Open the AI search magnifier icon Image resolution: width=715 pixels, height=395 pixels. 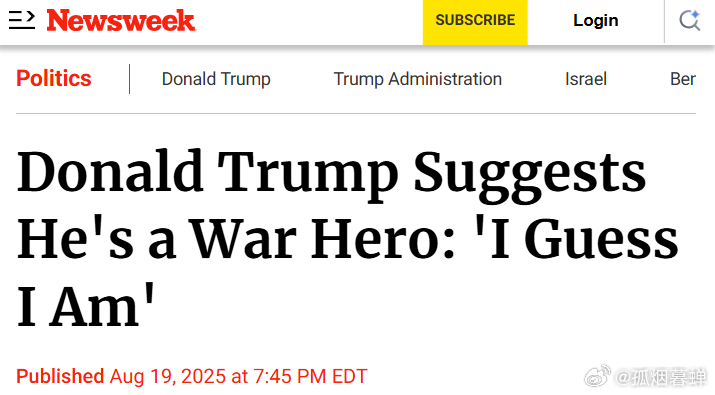pyautogui.click(x=689, y=21)
